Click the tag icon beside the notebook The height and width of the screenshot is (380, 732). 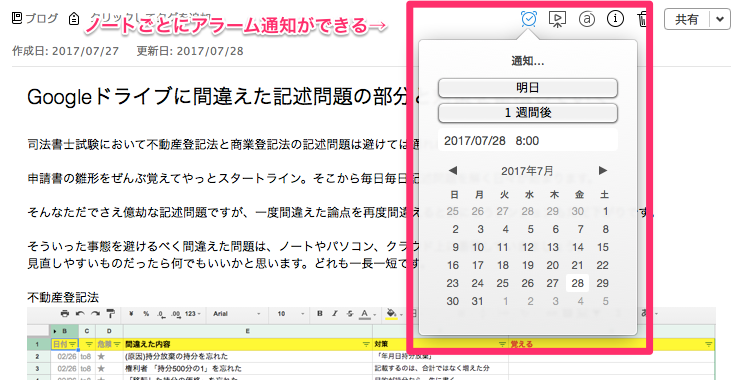[x=74, y=19]
